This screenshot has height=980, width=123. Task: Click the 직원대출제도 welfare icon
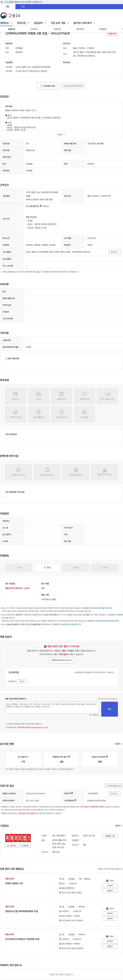(x=39, y=414)
